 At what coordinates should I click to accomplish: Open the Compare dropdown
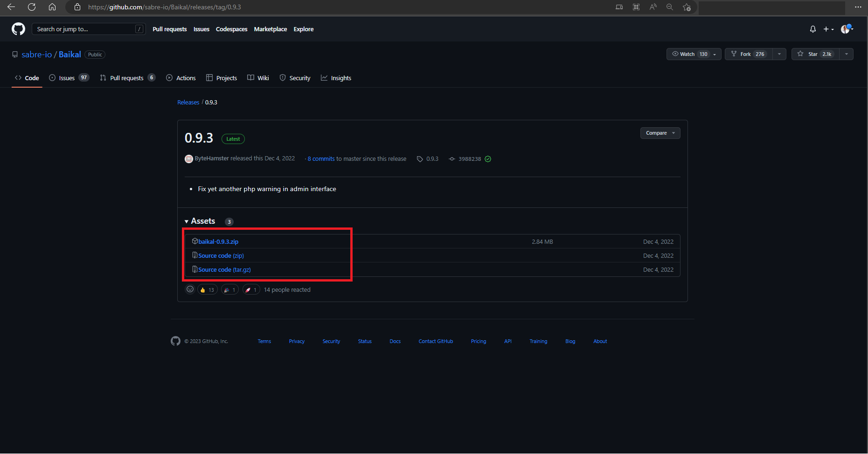click(660, 133)
